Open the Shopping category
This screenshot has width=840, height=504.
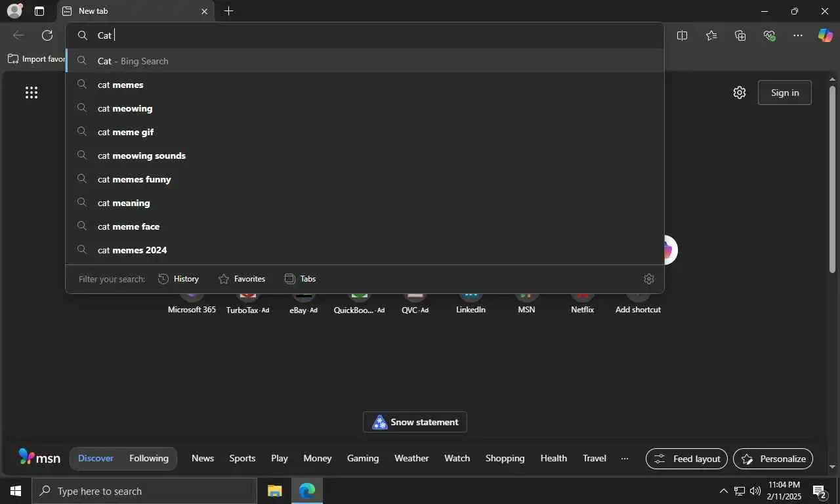tap(505, 458)
